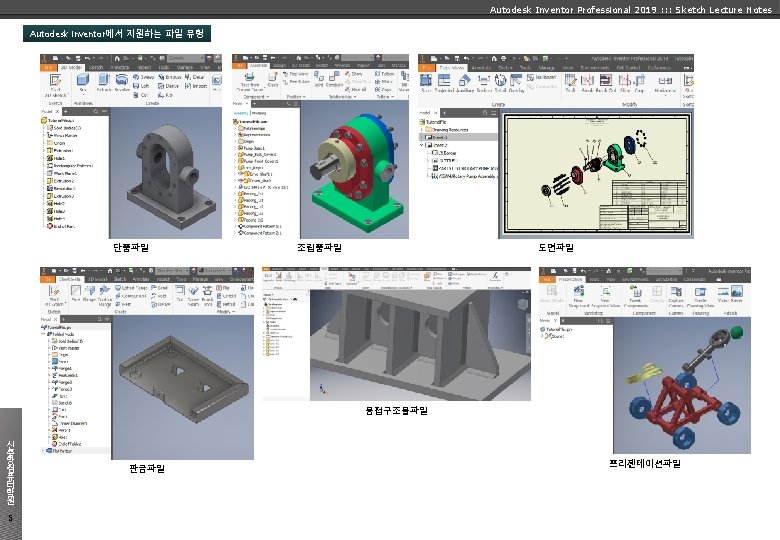Start 2D Sketch in the part file window

tap(55, 86)
